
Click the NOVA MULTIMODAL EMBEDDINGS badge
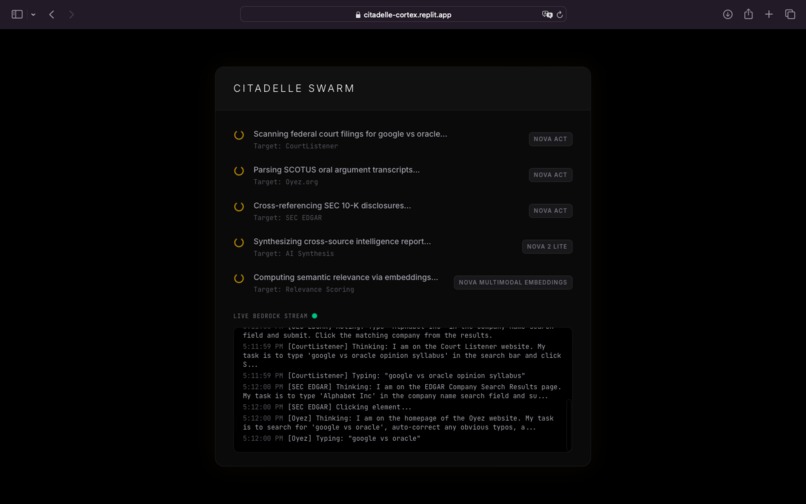click(513, 282)
